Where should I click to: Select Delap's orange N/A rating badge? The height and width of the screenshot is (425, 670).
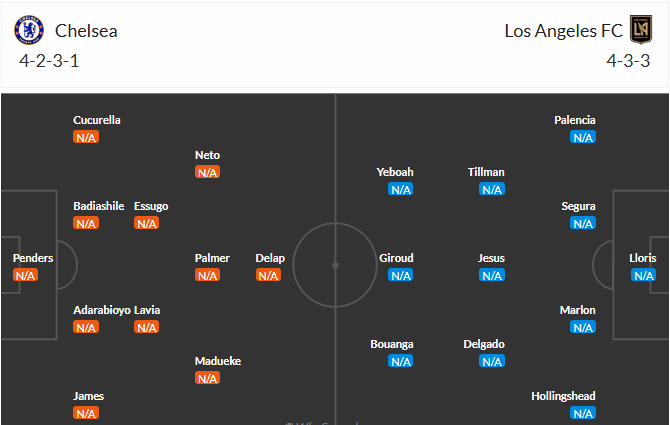click(268, 275)
